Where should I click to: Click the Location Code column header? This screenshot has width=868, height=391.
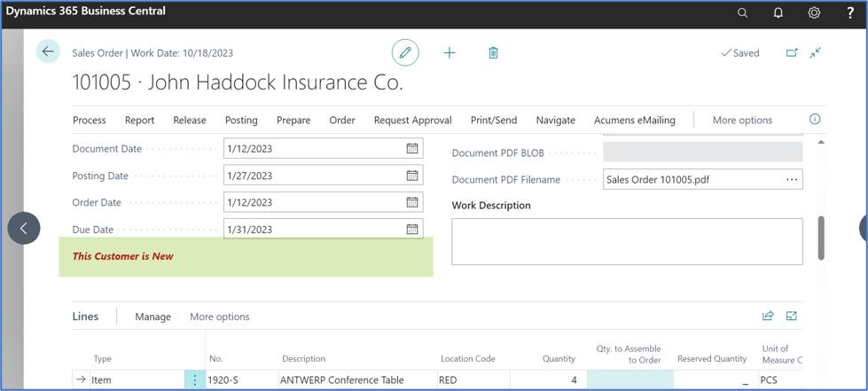pyautogui.click(x=468, y=359)
